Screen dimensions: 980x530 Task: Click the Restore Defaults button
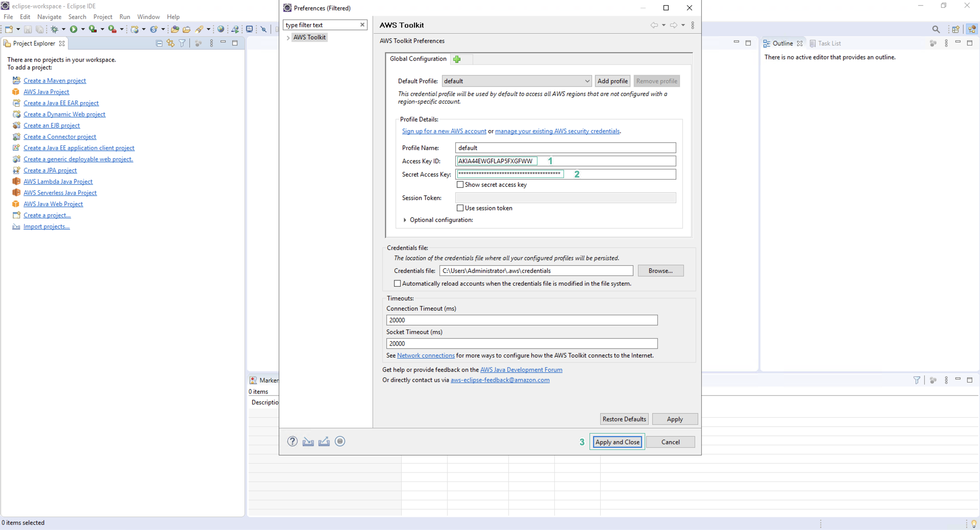pyautogui.click(x=624, y=419)
